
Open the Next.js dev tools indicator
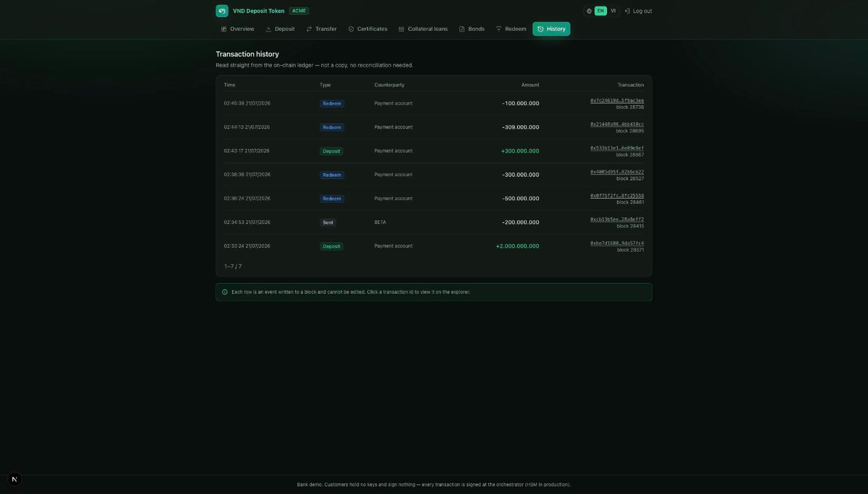(x=15, y=479)
